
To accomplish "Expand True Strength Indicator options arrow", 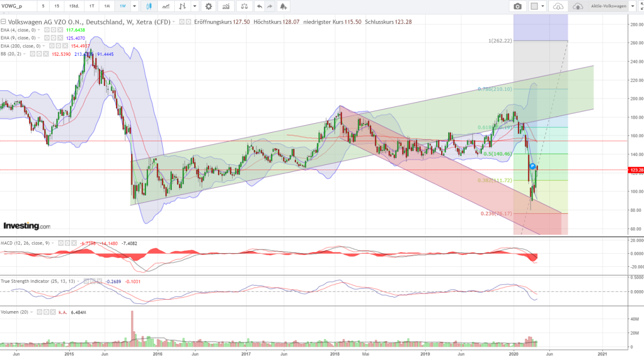I will (78, 281).
